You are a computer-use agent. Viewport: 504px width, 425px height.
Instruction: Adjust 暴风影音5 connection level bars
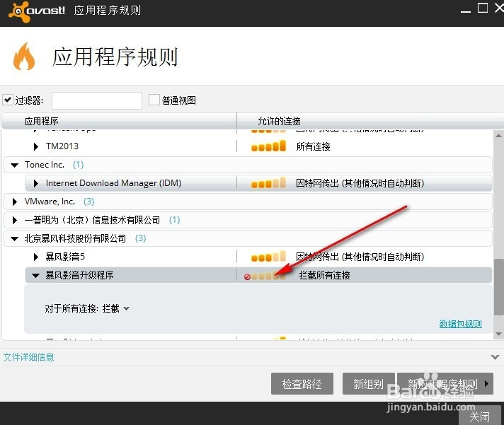tap(268, 257)
